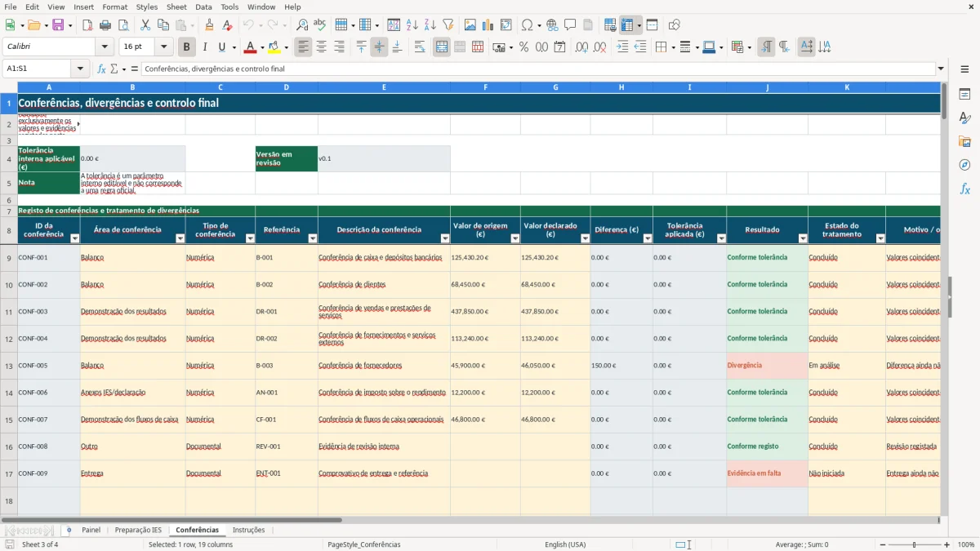Select cell with text Divergência
The width and height of the screenshot is (980, 551).
point(767,366)
